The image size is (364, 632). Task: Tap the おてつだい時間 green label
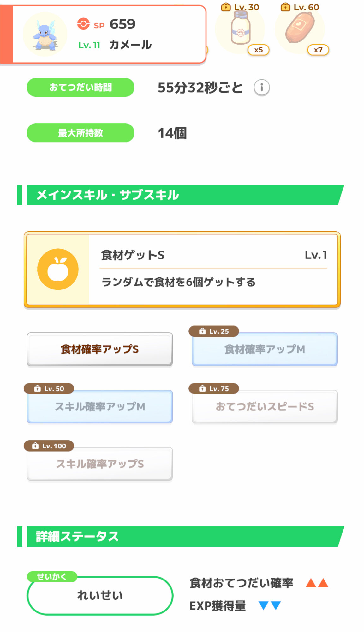[81, 88]
